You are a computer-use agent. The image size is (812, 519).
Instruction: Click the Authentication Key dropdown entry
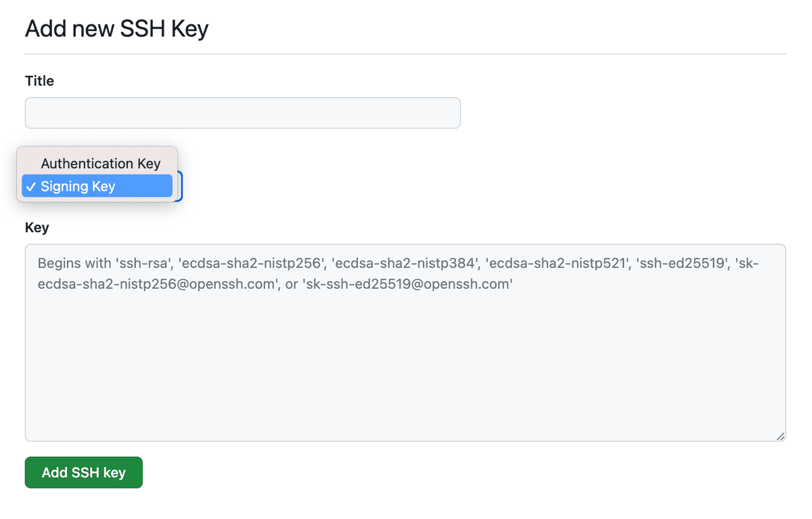99,163
